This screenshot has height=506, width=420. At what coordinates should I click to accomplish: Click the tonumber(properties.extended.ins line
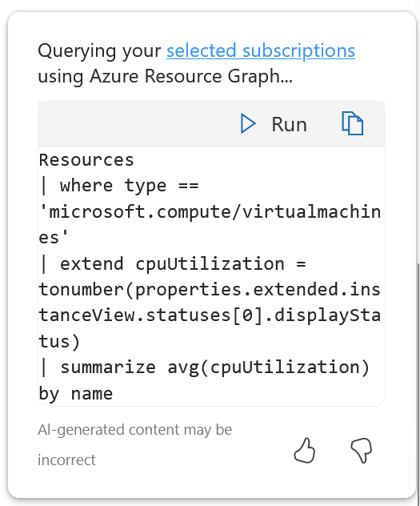pyautogui.click(x=210, y=290)
